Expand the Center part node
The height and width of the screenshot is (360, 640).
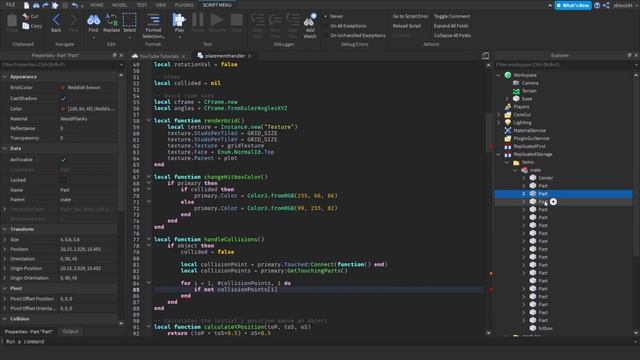pos(524,178)
